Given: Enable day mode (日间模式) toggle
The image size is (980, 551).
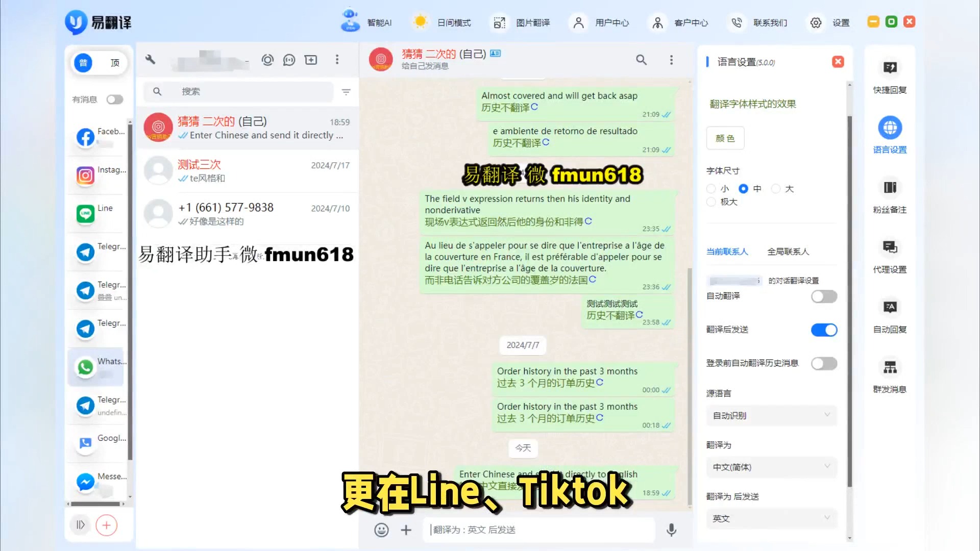Looking at the screenshot, I should pyautogui.click(x=442, y=22).
